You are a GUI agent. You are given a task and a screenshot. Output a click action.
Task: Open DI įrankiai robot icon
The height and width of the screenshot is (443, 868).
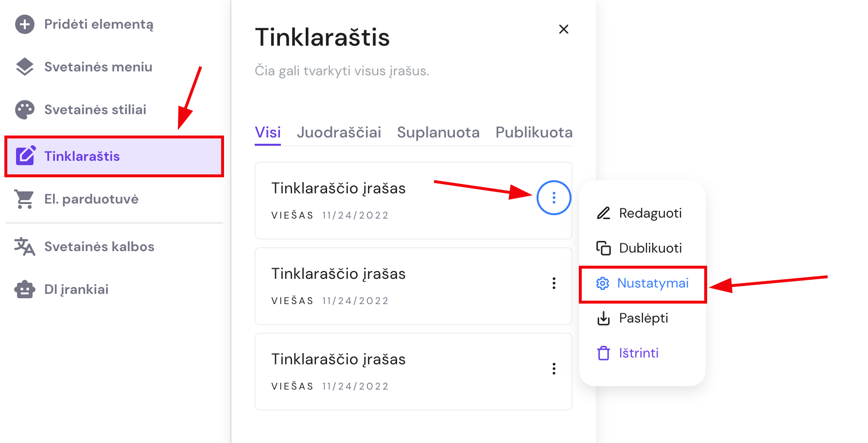[25, 290]
